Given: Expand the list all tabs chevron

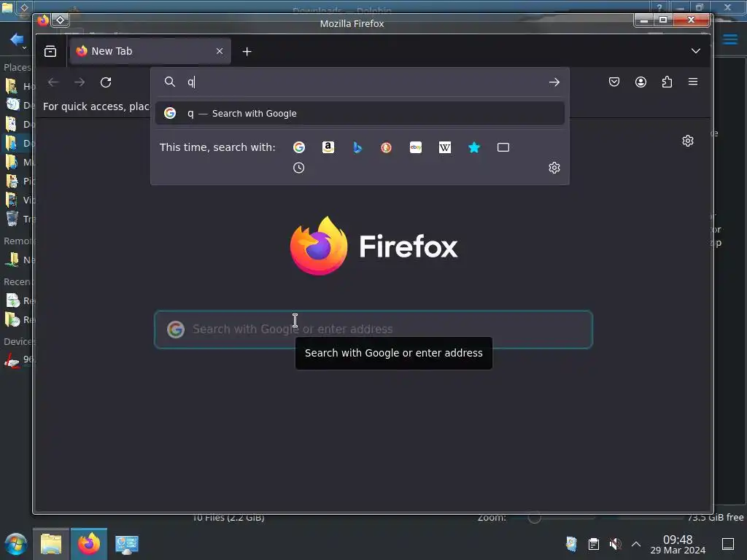Looking at the screenshot, I should click(x=695, y=51).
